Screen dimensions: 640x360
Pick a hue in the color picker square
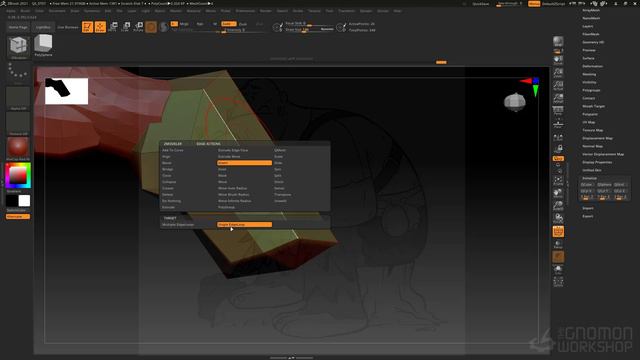[18, 176]
